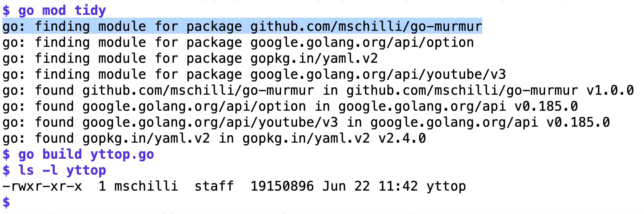
Task: Click the finding line for google.golang.org/api/option
Action: point(238,43)
